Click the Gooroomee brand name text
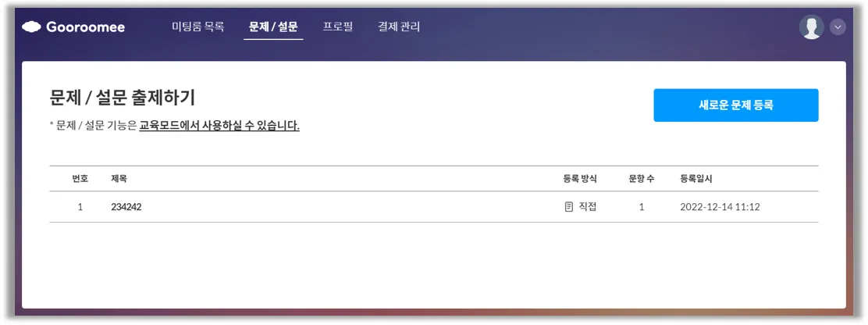The width and height of the screenshot is (868, 325). tap(85, 27)
